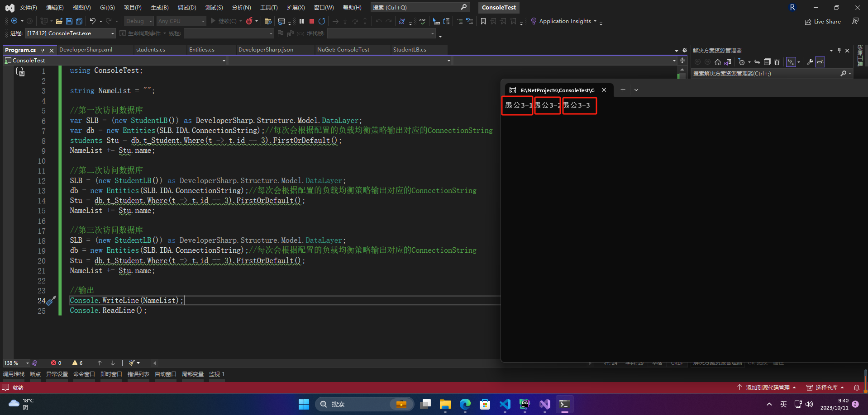Toggle nesting view in Solution Explorer
Image resolution: width=868 pixels, height=415 pixels.
point(791,62)
